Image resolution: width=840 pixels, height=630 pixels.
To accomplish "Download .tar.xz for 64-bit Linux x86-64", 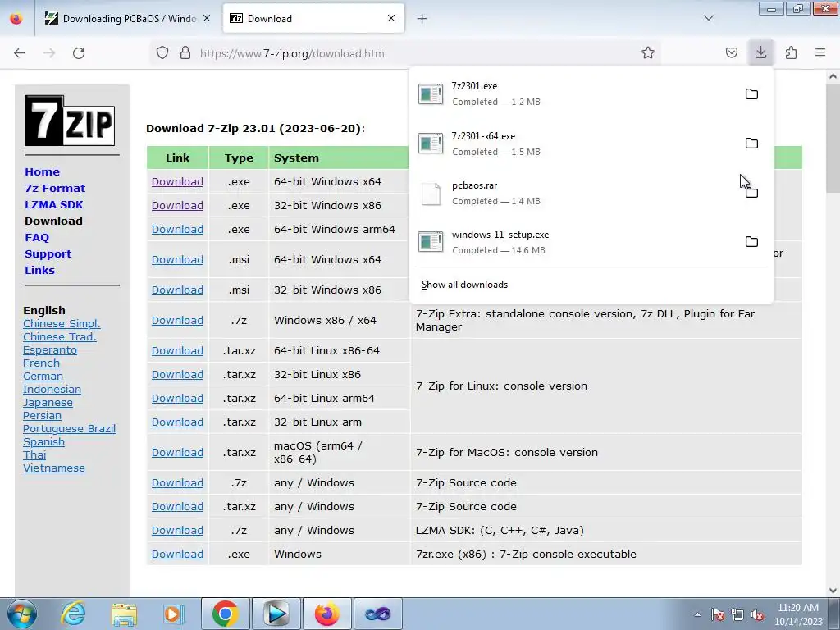I will [177, 350].
